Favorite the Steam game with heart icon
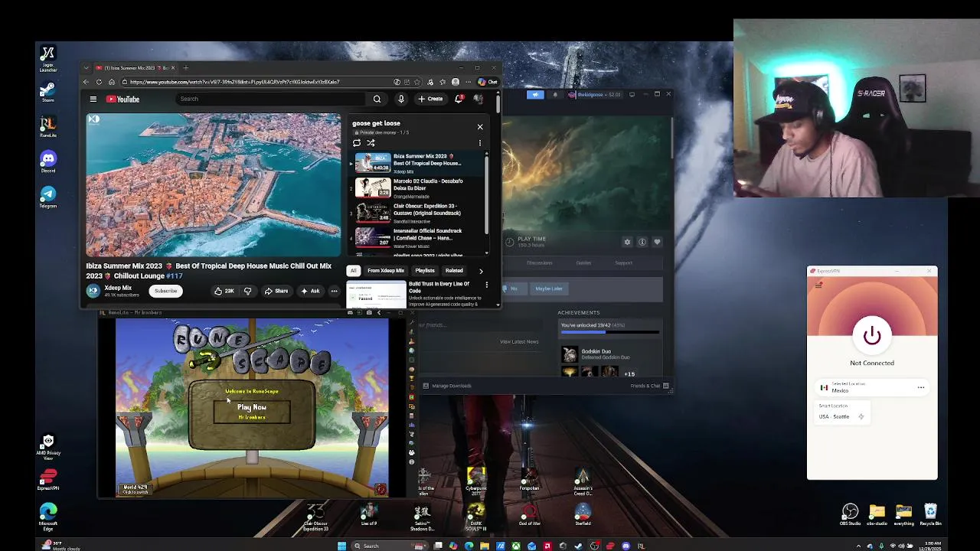 coord(657,242)
